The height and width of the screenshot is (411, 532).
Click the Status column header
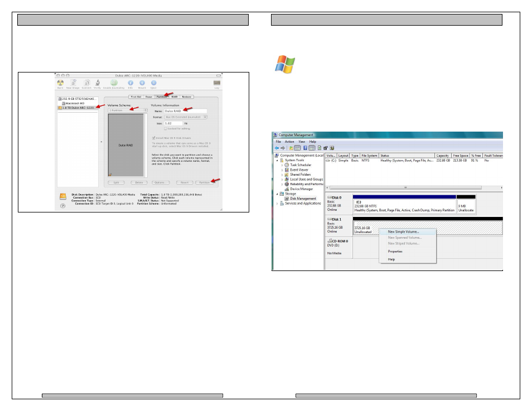point(407,156)
